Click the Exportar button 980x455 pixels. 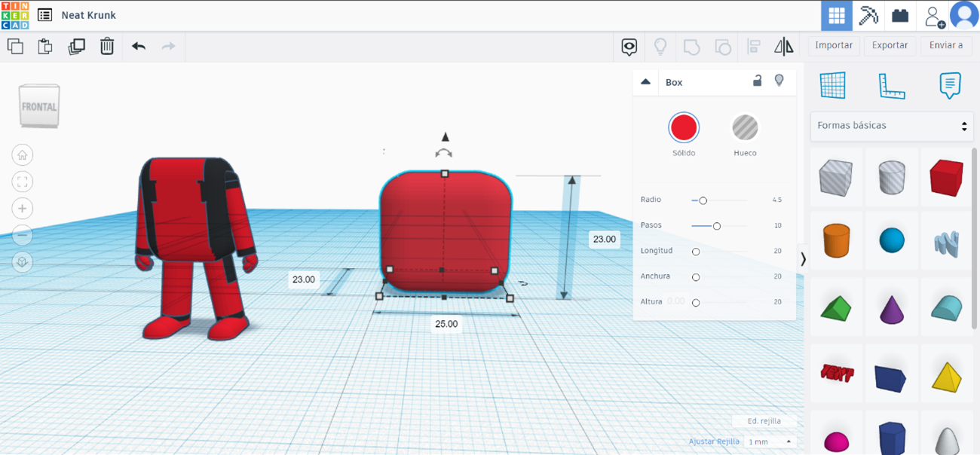pos(890,45)
